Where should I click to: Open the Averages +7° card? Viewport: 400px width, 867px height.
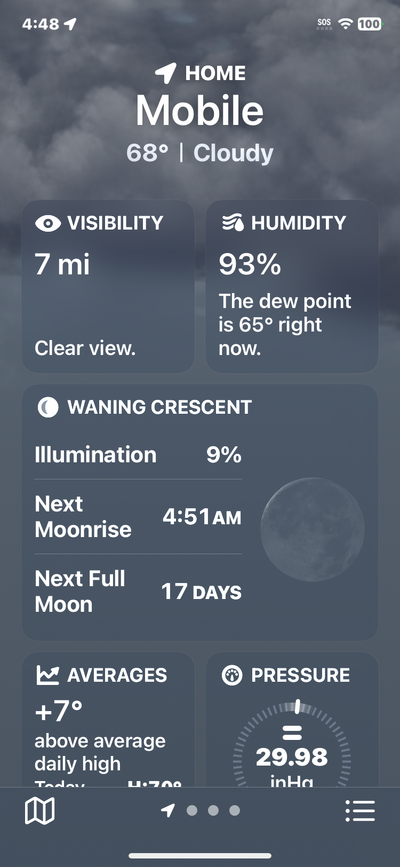click(108, 720)
